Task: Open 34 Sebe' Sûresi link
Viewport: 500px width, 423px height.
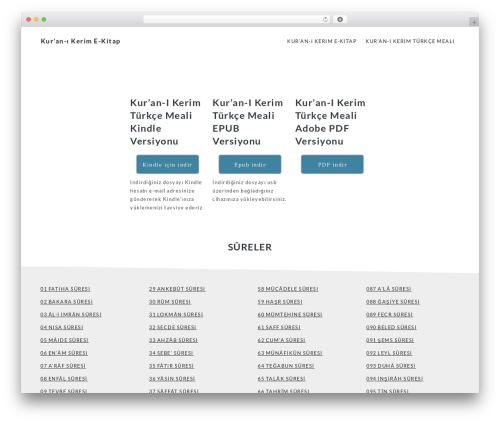Action: pyautogui.click(x=171, y=353)
